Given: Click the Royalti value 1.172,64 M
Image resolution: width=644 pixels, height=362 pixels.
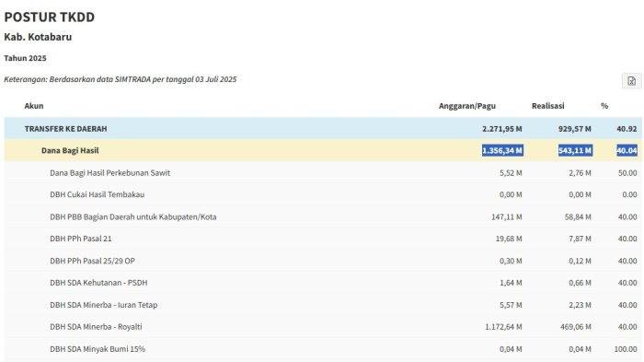Looking at the screenshot, I should click(503, 327).
